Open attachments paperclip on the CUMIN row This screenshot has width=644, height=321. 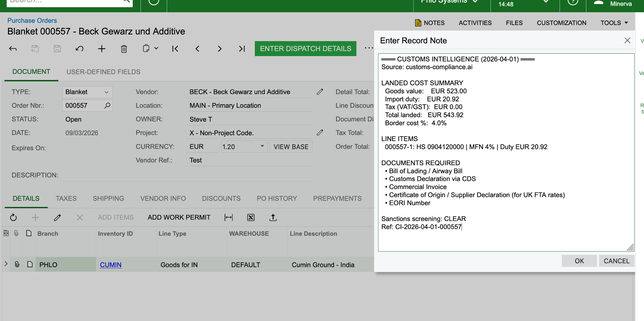tap(17, 264)
